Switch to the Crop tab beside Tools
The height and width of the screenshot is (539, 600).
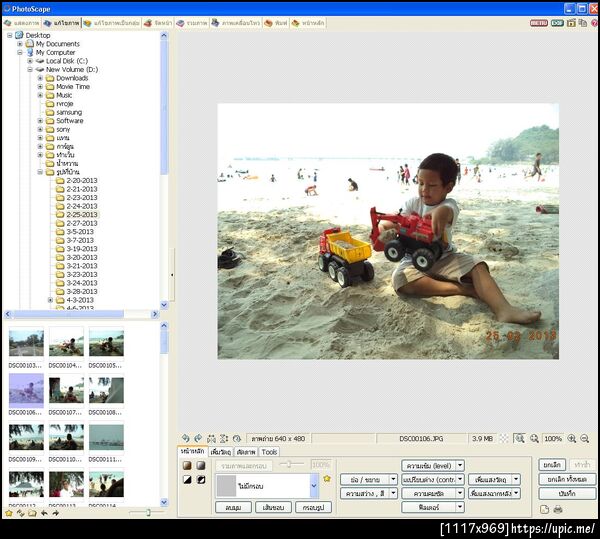(x=246, y=452)
